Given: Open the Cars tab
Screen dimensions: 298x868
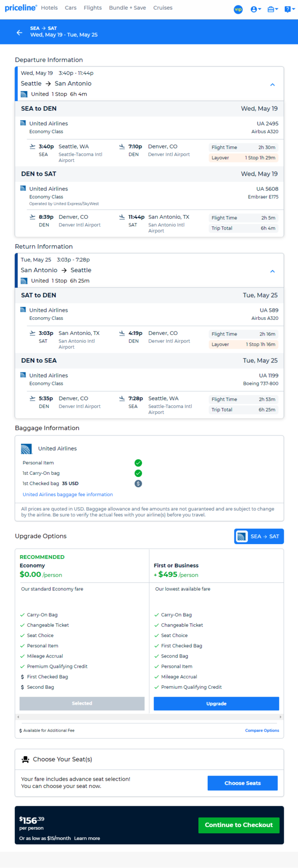Looking at the screenshot, I should pyautogui.click(x=71, y=8).
